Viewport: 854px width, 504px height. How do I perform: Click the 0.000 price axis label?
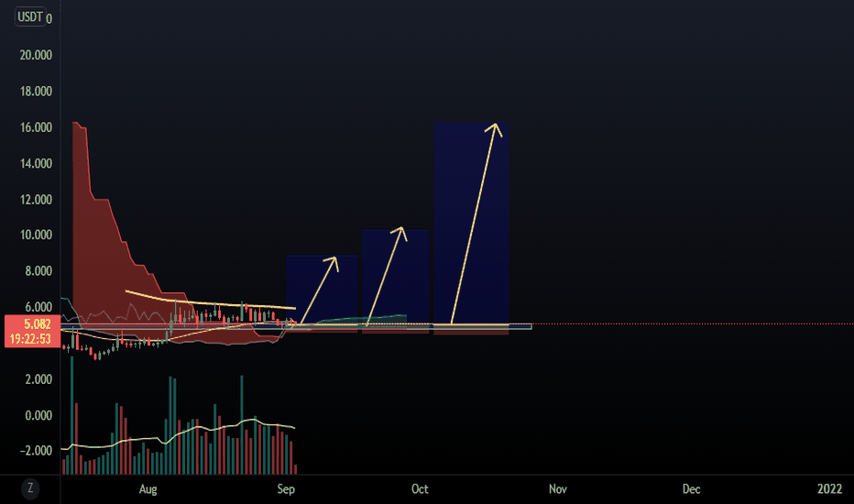(38, 415)
